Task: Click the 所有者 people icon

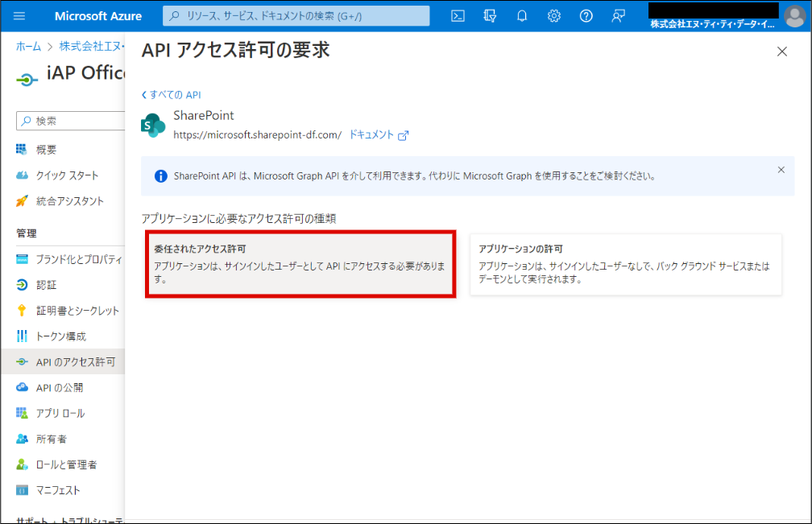Action: click(22, 439)
